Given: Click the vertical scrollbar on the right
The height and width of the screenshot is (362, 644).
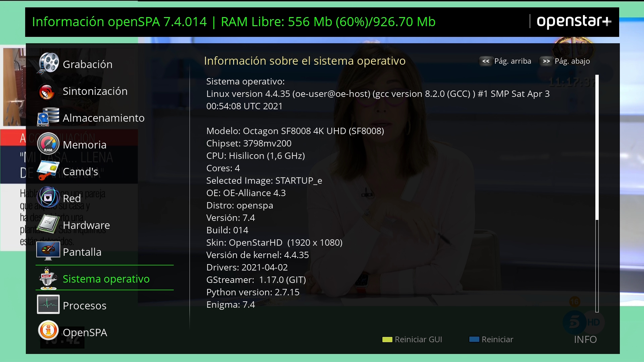Looking at the screenshot, I should 597,194.
